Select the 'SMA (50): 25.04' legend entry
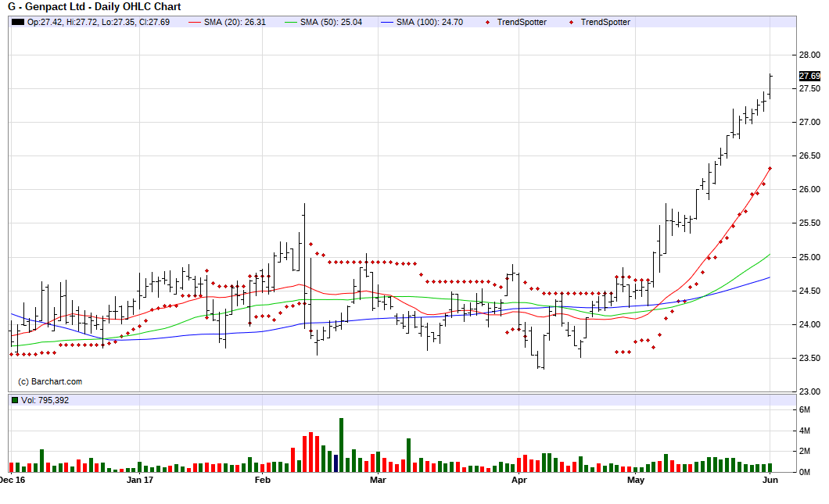829x504 pixels. [331, 22]
